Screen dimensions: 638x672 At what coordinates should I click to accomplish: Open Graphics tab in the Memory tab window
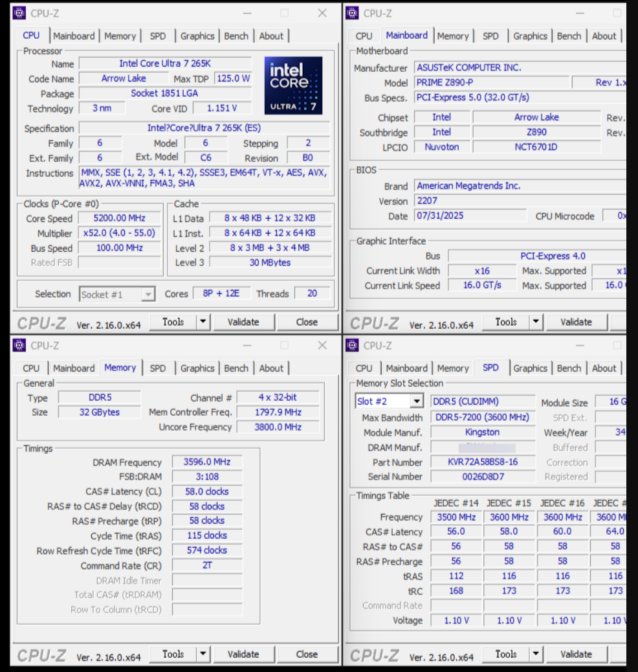click(197, 368)
